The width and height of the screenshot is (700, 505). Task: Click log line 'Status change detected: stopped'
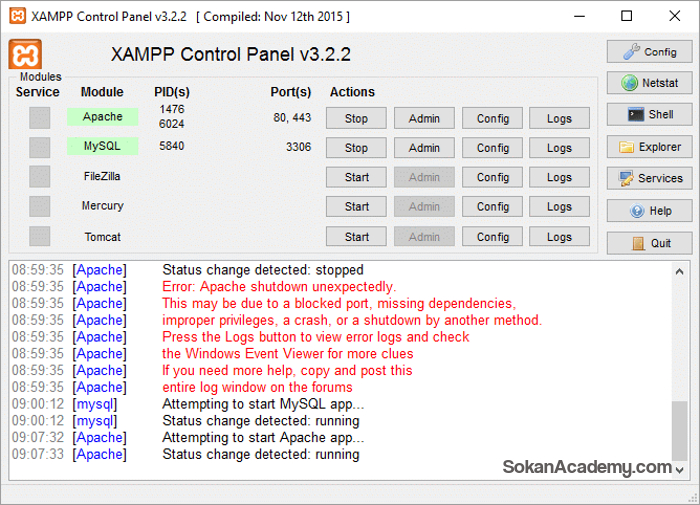click(x=263, y=270)
